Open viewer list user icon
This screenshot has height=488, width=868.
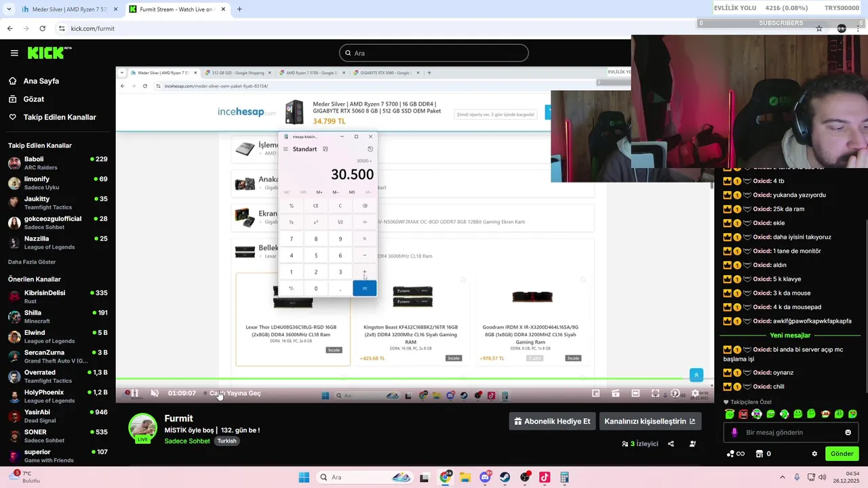tap(692, 444)
